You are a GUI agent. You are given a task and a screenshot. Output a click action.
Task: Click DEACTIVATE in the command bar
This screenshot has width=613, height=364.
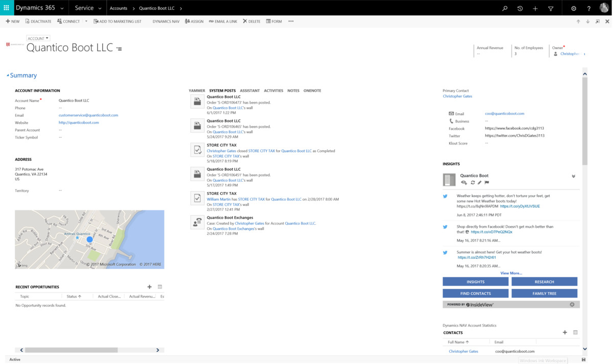click(38, 21)
